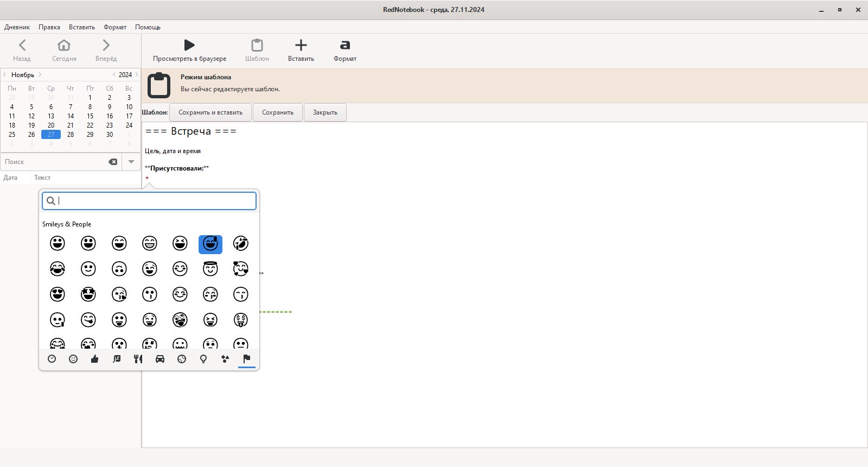Switch to leaf nature emoji tab
Screen dimensions: 868x467
[x=117, y=359]
